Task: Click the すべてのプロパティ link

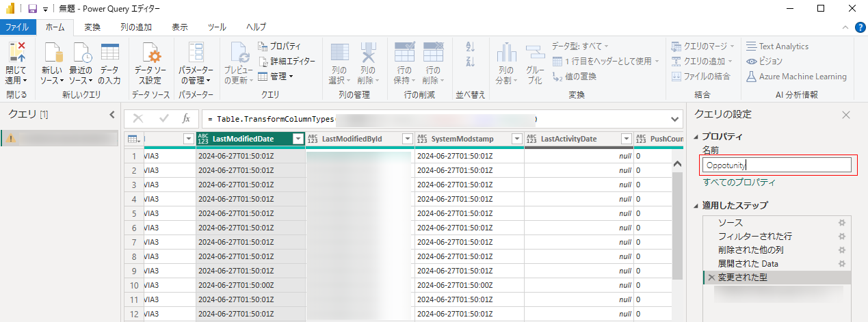Action: 739,183
